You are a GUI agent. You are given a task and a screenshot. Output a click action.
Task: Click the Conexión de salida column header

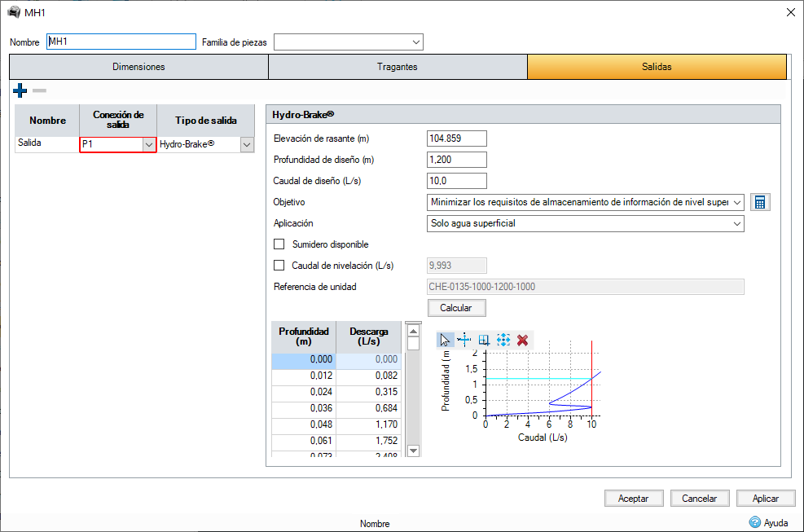118,121
